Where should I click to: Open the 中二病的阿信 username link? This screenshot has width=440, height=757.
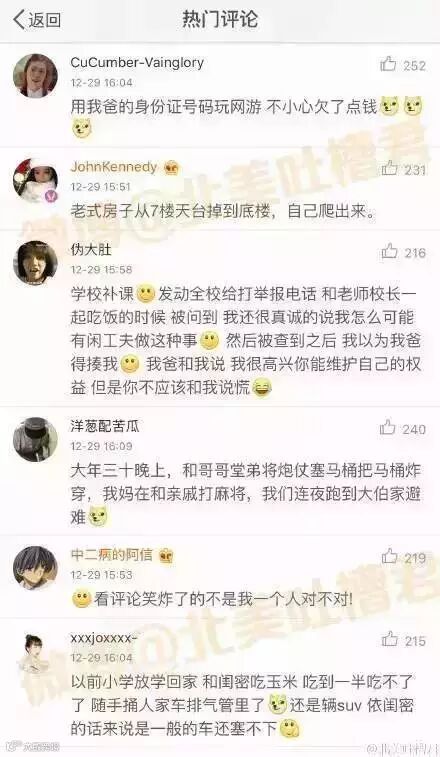[x=112, y=555]
